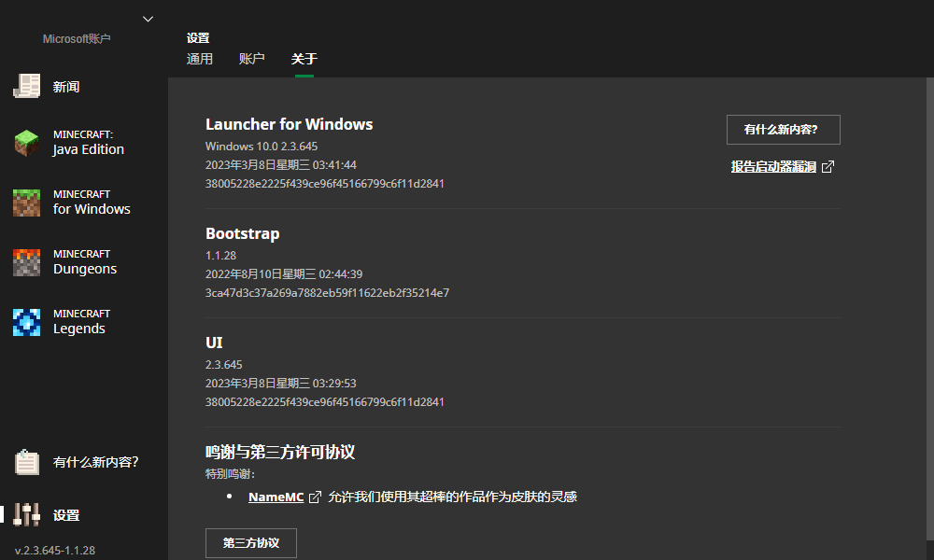Click external link icon next to NameMC
Screen dimensions: 934x560
(315, 497)
